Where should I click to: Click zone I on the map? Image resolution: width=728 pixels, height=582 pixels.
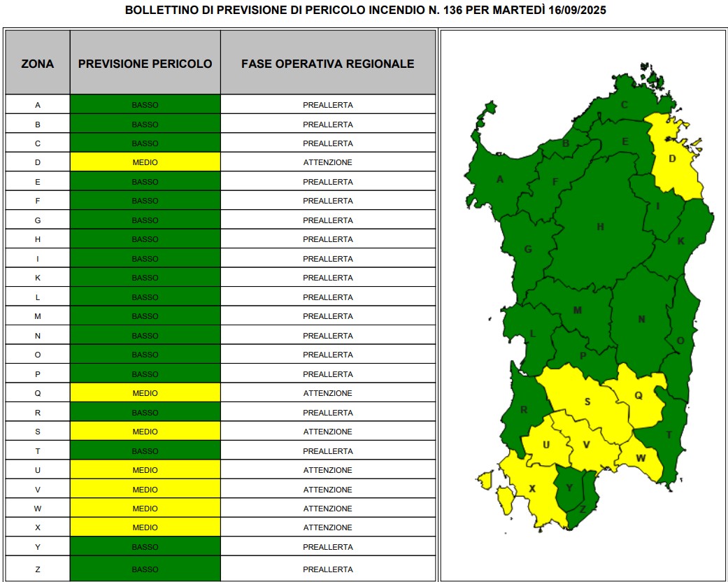point(658,206)
